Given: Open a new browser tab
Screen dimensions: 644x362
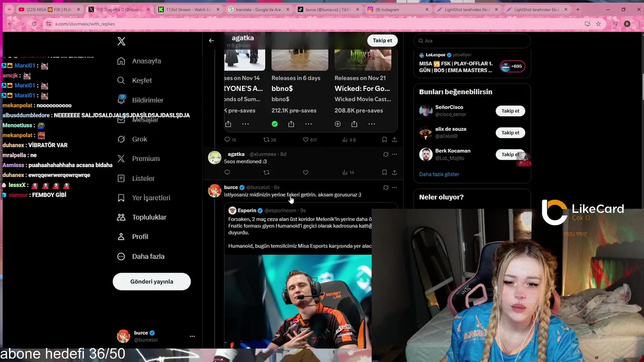Looking at the screenshot, I should 578,10.
